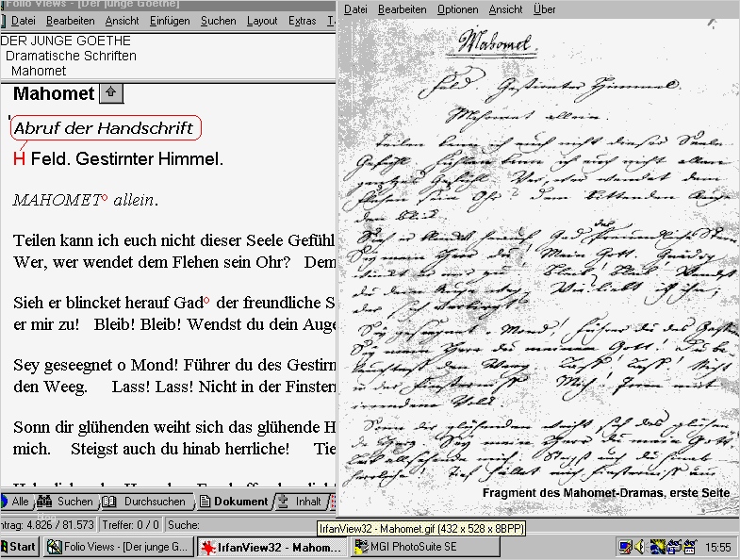Screen dimensions: 740x560
Task: Click the red note marker after Gad
Action: (x=206, y=300)
